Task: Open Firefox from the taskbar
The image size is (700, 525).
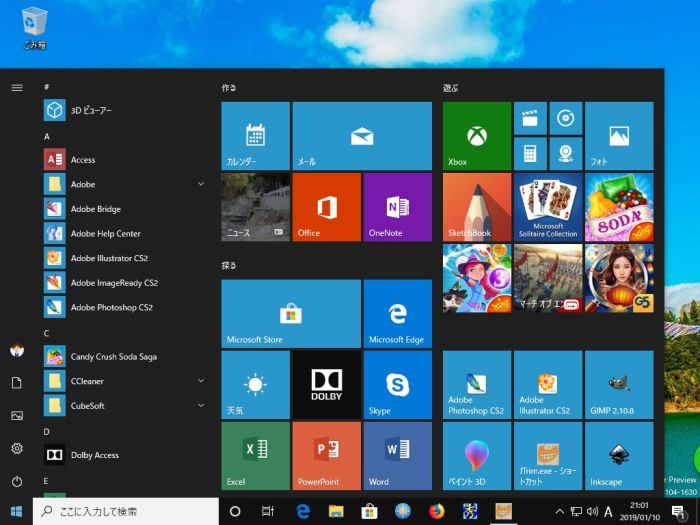Action: coord(436,511)
